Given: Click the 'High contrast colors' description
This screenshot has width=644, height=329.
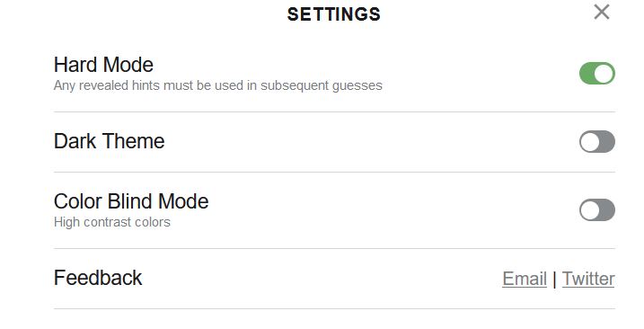Looking at the screenshot, I should pyautogui.click(x=112, y=222).
